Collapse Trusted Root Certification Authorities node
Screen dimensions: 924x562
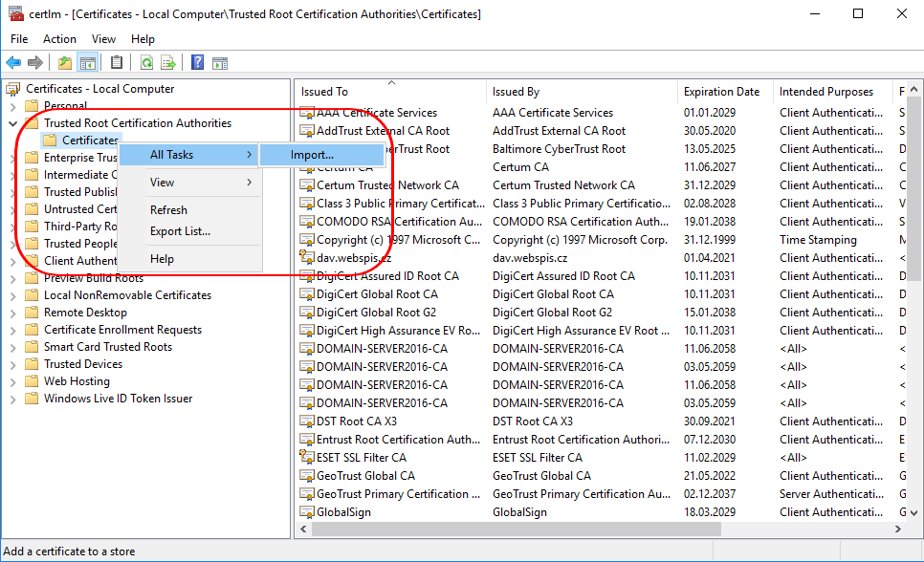(x=13, y=123)
